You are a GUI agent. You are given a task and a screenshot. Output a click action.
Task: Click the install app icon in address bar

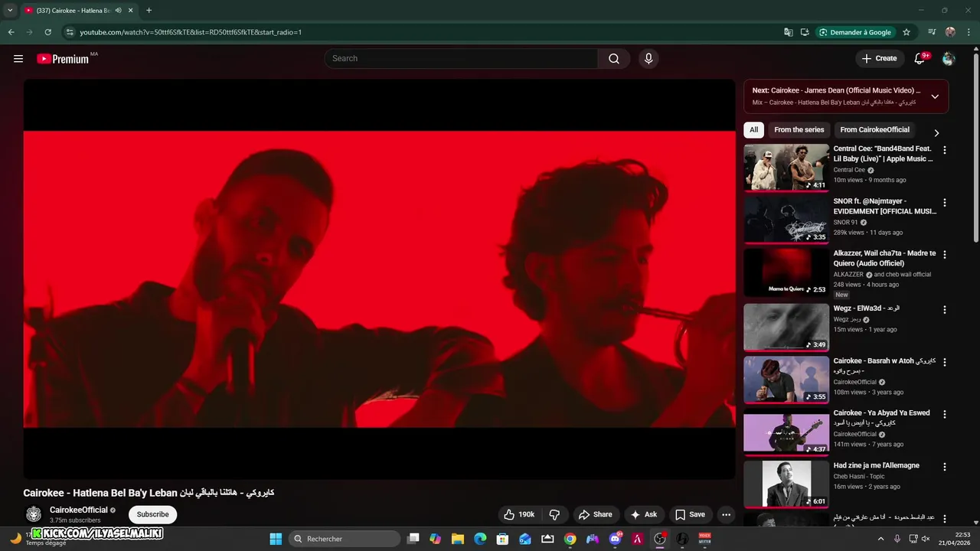coord(805,32)
